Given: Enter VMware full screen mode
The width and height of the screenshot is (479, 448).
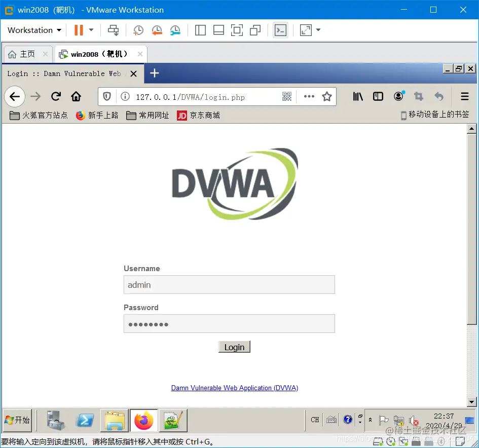Looking at the screenshot, I should pos(237,30).
